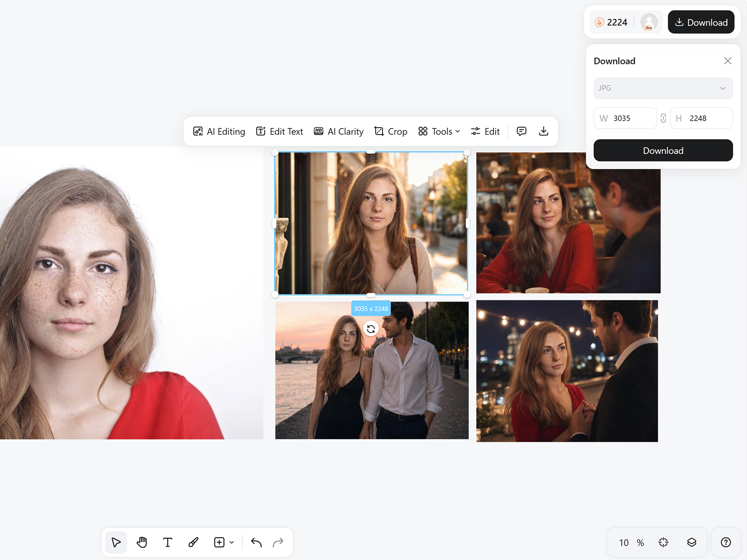This screenshot has width=747, height=560.
Task: Close the Download panel
Action: (728, 61)
